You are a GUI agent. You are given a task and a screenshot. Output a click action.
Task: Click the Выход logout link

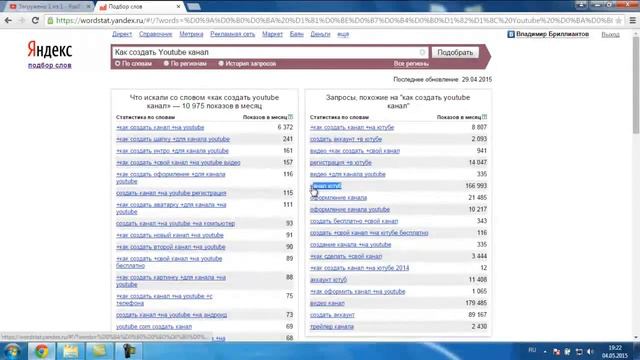pyautogui.click(x=610, y=35)
